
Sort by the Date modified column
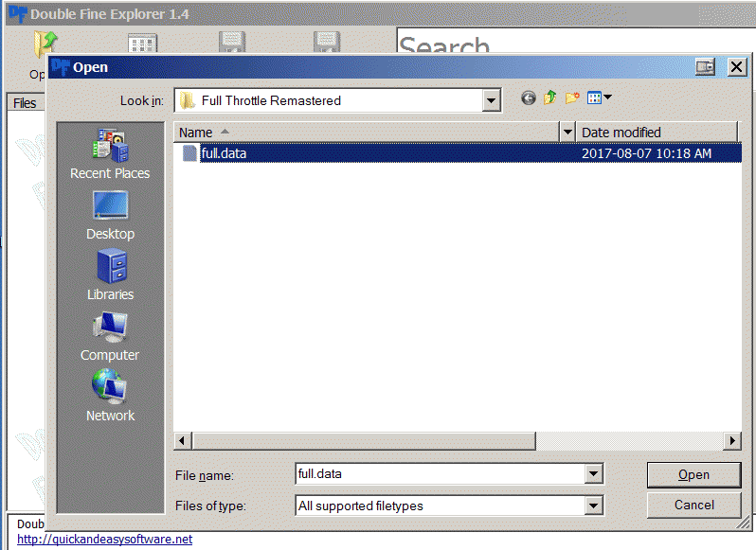(657, 132)
